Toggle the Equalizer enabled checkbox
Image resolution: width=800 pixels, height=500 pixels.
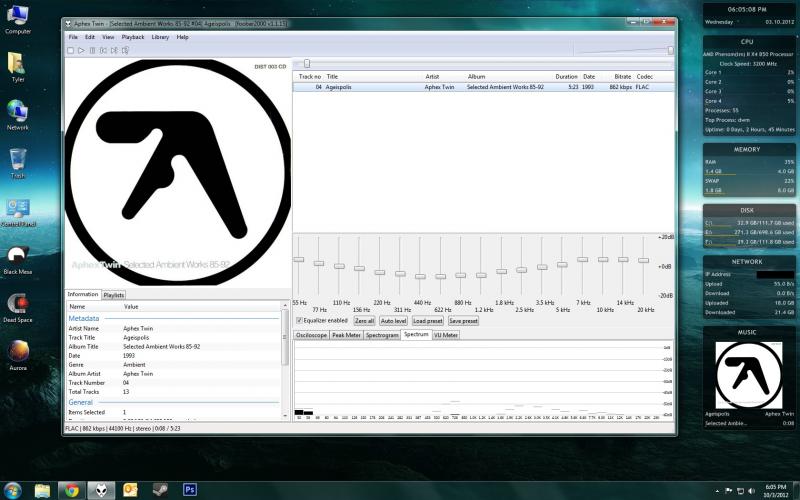pyautogui.click(x=299, y=321)
